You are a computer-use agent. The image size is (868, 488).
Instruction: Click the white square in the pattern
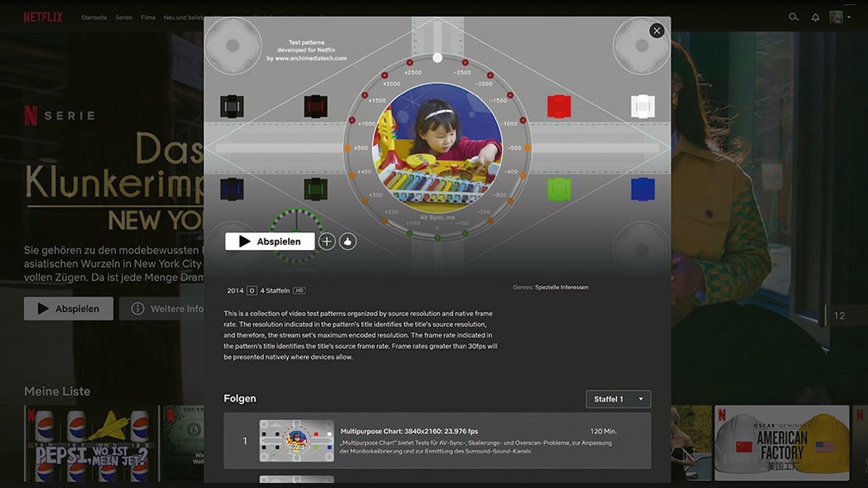(x=643, y=107)
